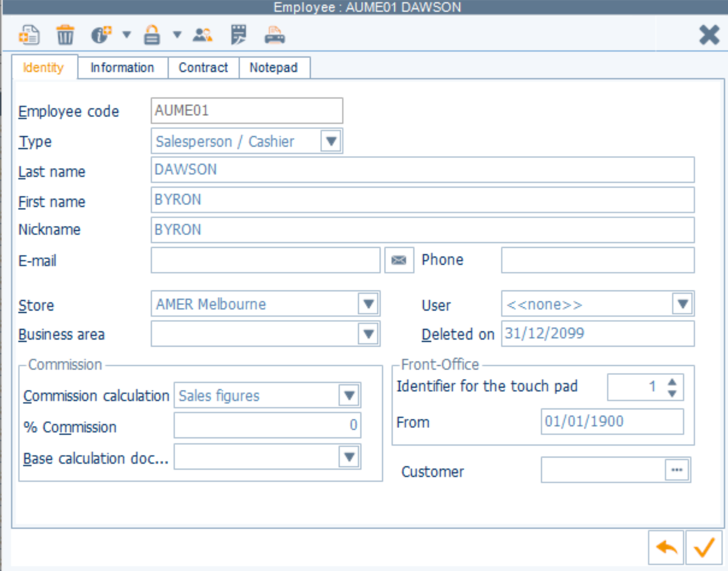This screenshot has width=728, height=571.
Task: Expand the Business area dropdown
Action: (x=368, y=333)
